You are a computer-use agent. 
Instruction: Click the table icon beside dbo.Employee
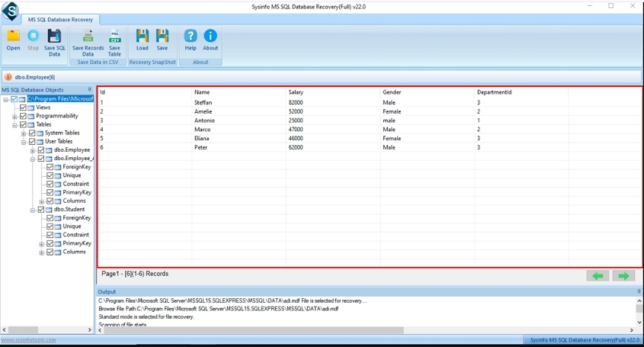tap(49, 150)
